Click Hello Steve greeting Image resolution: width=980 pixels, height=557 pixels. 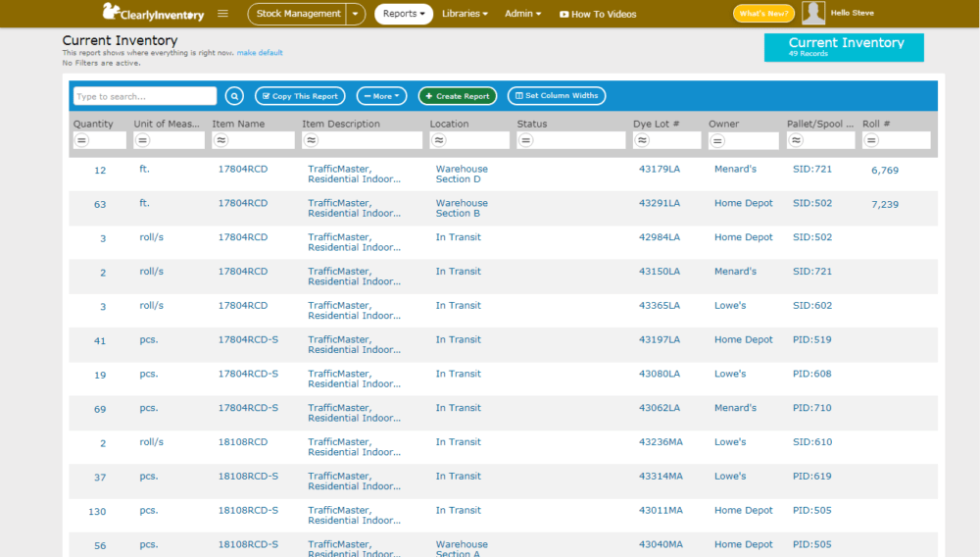coord(852,13)
